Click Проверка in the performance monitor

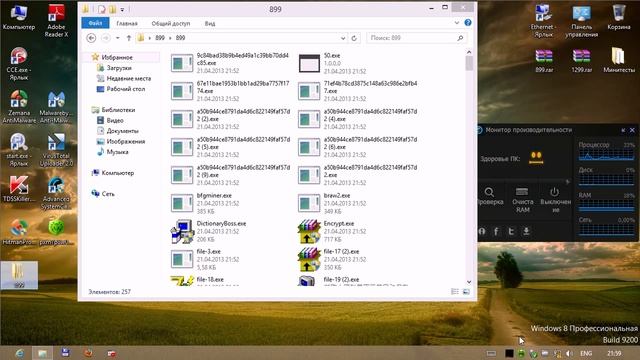[490, 196]
